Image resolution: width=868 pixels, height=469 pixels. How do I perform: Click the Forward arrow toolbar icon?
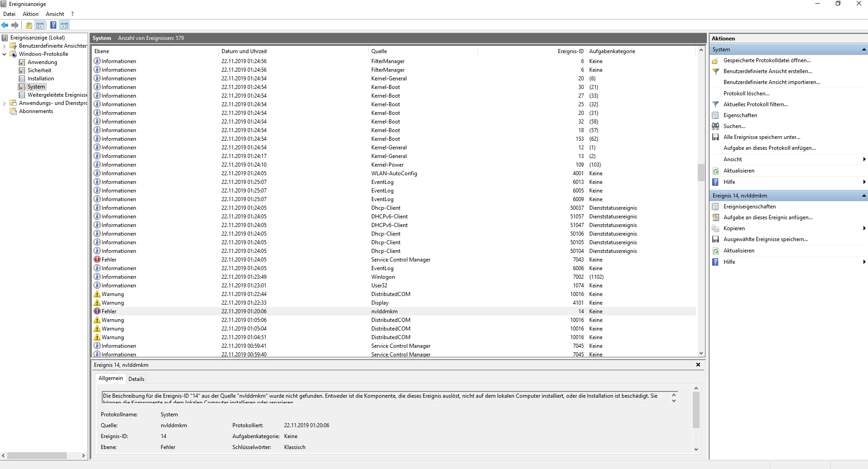[15, 25]
